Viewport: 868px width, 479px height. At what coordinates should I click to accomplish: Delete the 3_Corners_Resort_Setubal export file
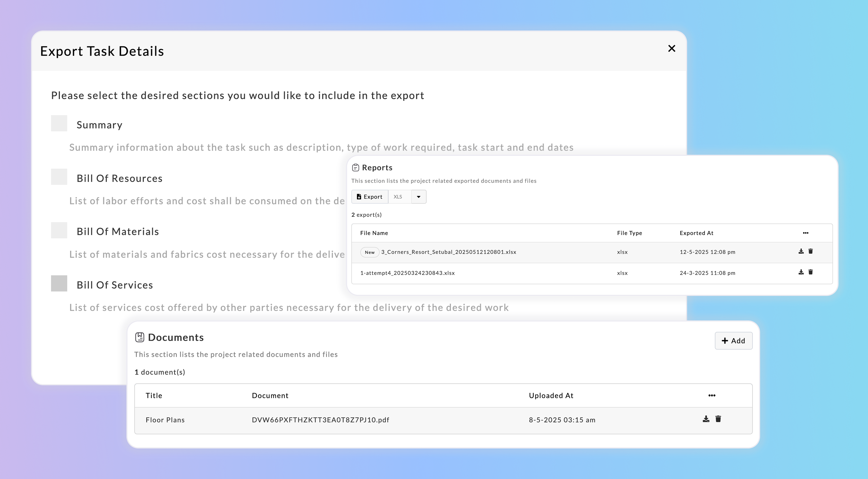click(811, 251)
